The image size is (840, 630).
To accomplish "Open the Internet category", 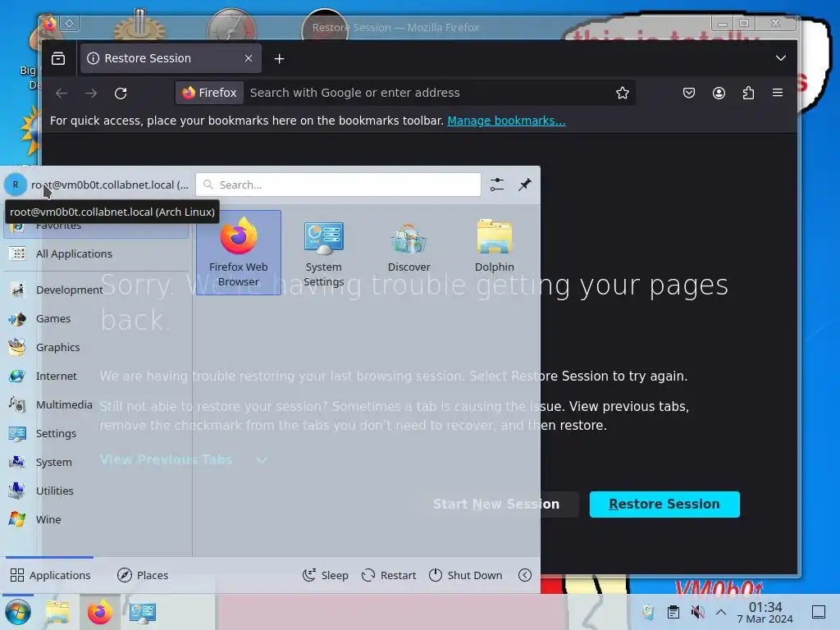I will 97,376.
